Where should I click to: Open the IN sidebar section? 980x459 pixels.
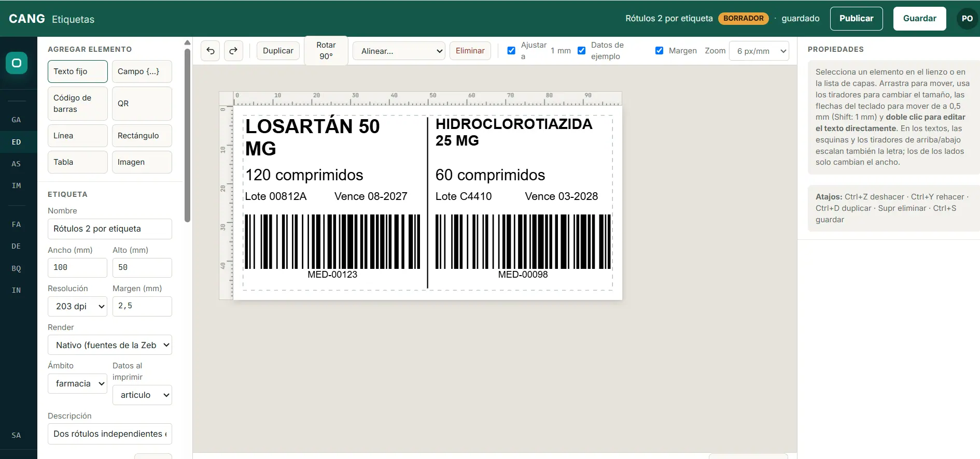[17, 290]
